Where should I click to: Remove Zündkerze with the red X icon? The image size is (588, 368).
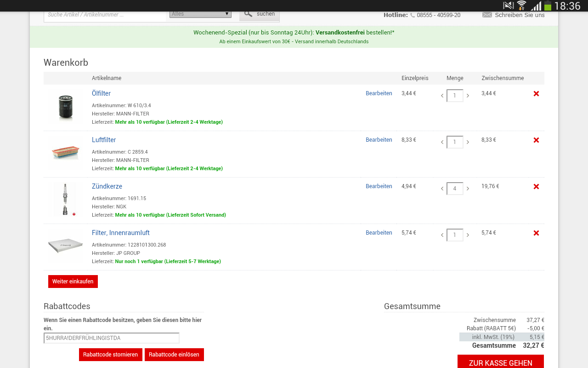(536, 187)
